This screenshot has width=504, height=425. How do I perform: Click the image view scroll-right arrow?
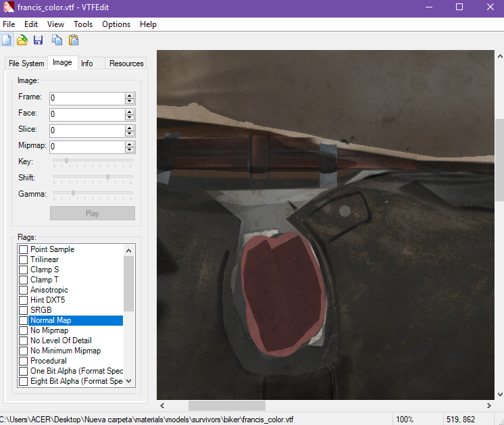coord(489,405)
